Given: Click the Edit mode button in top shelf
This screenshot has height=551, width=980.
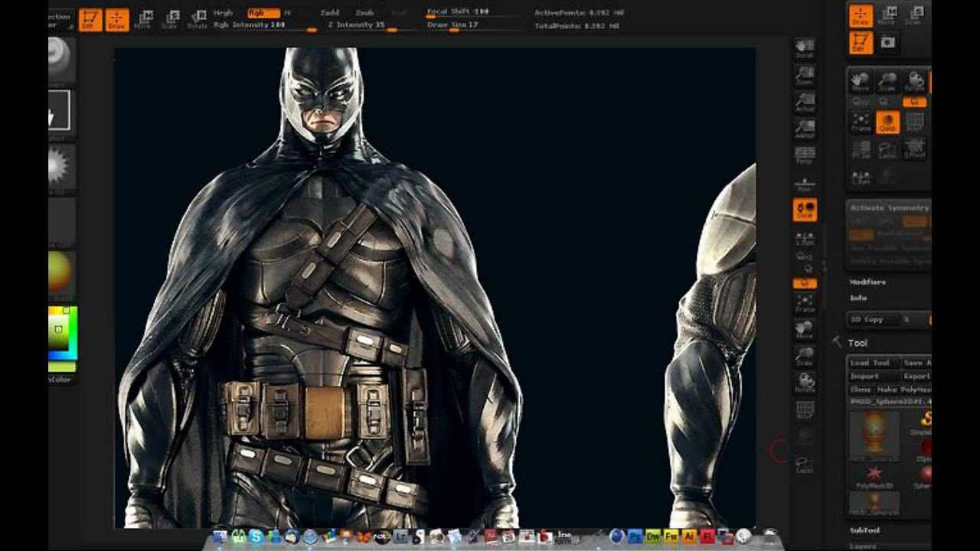Looking at the screenshot, I should [x=90, y=19].
